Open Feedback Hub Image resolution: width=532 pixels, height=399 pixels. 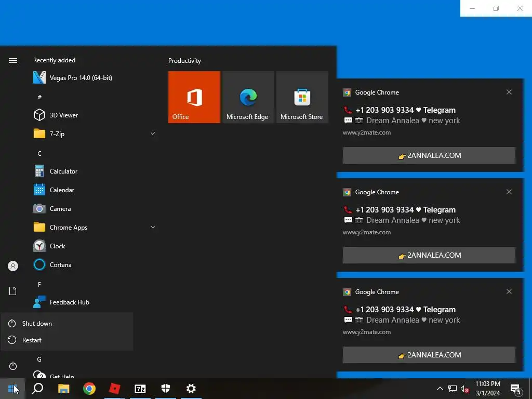[x=95, y=302]
